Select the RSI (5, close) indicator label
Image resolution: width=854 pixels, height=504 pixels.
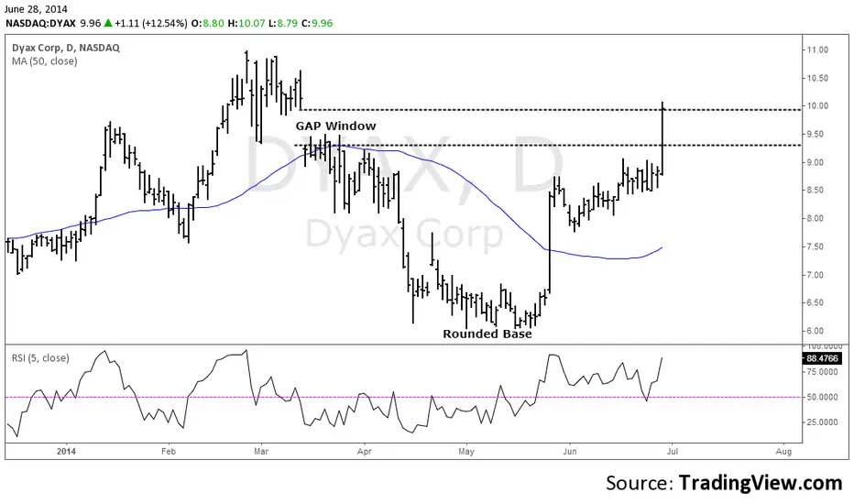point(41,358)
